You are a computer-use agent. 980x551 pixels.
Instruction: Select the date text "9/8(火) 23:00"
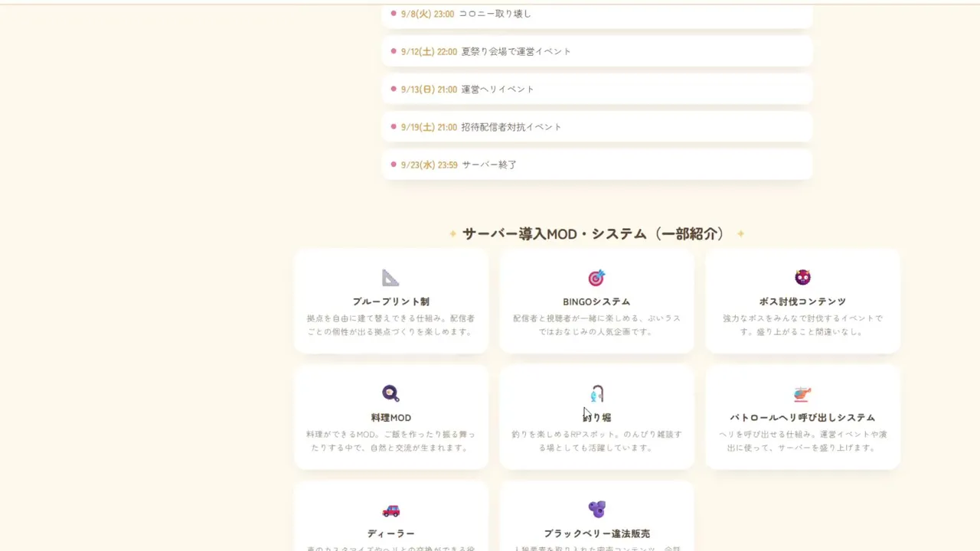tap(427, 14)
